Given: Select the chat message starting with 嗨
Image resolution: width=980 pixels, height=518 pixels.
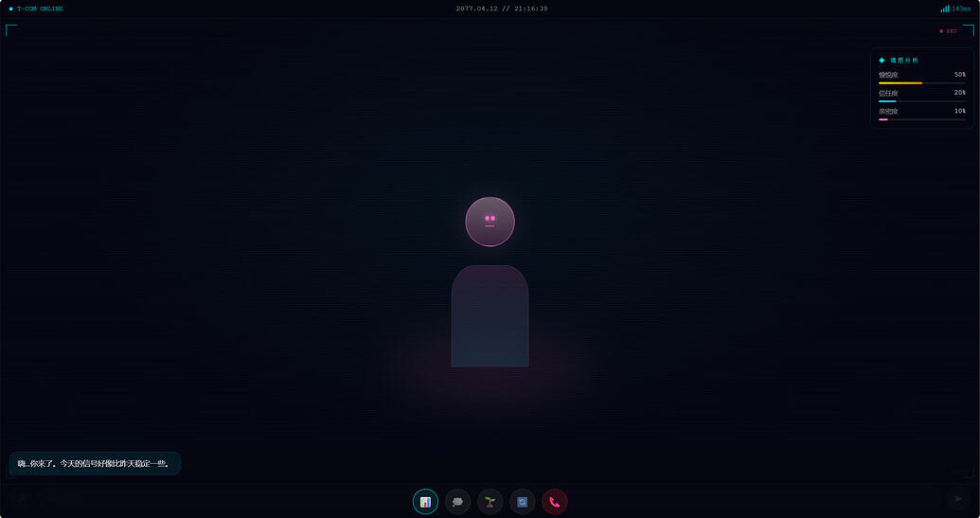Looking at the screenshot, I should pos(94,463).
